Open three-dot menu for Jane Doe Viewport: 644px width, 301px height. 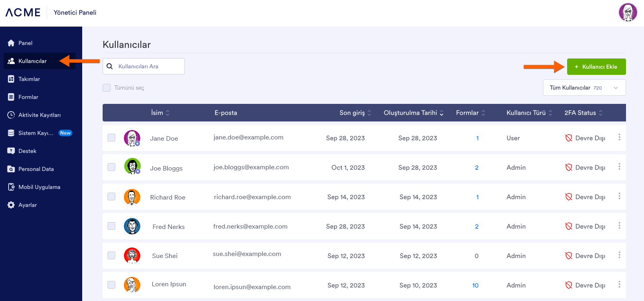point(619,137)
